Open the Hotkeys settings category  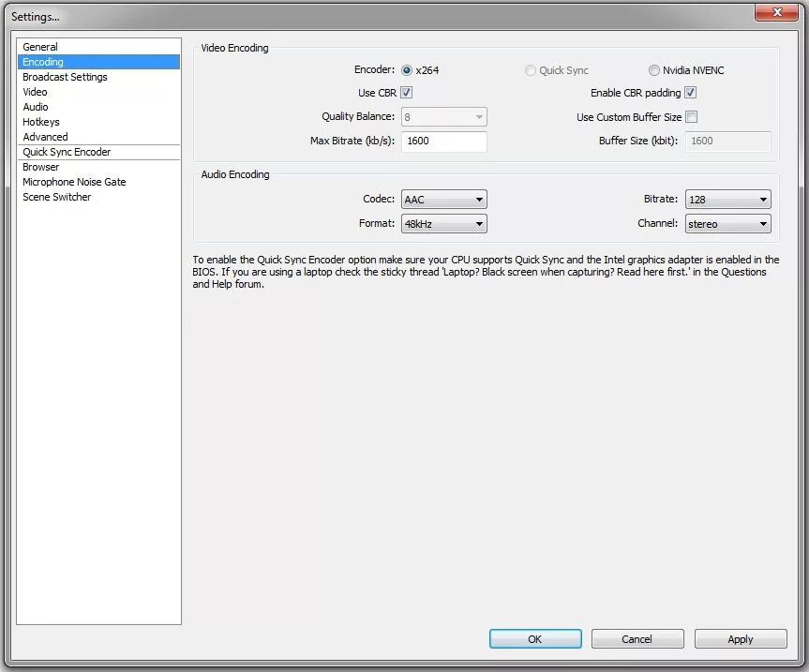[98, 122]
